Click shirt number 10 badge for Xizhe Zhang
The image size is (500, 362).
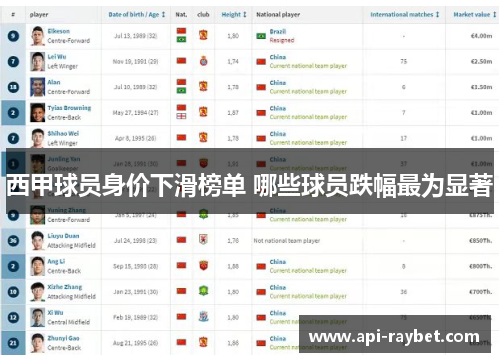(13, 292)
